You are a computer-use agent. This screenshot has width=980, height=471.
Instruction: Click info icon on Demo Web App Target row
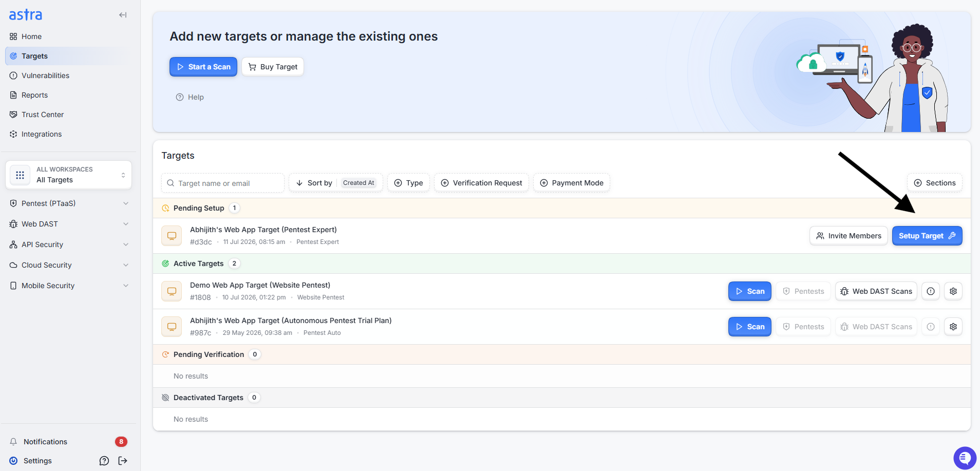(x=931, y=291)
